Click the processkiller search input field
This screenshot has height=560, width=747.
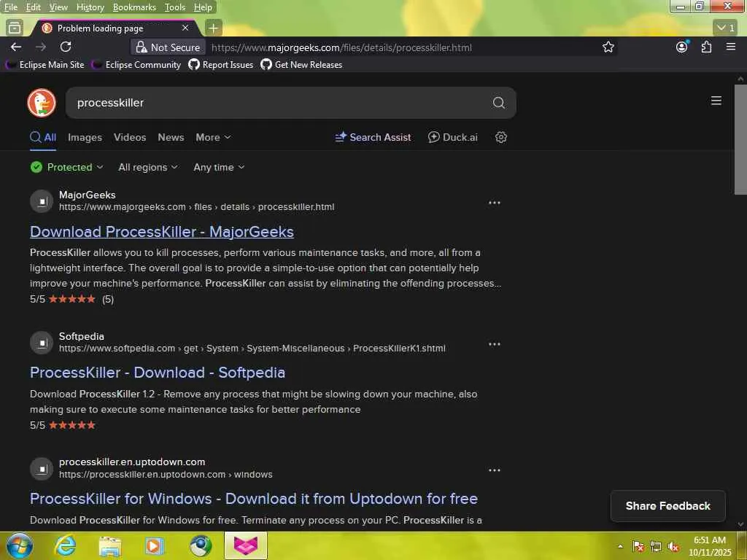(x=281, y=102)
